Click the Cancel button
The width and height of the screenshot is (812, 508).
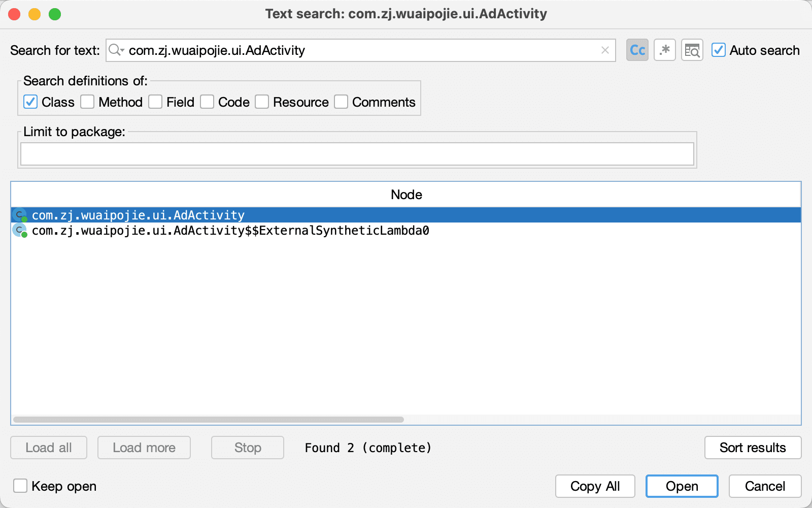pyautogui.click(x=765, y=486)
